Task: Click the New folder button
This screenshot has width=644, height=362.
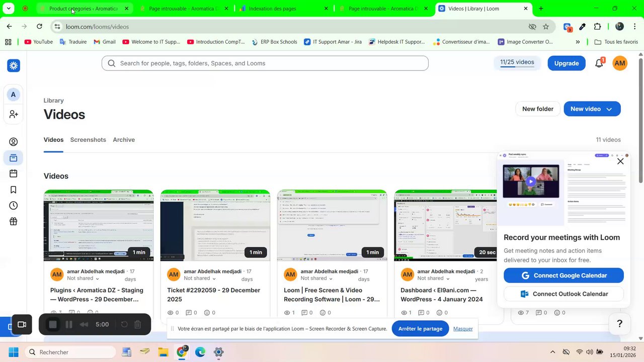Action: tap(538, 109)
